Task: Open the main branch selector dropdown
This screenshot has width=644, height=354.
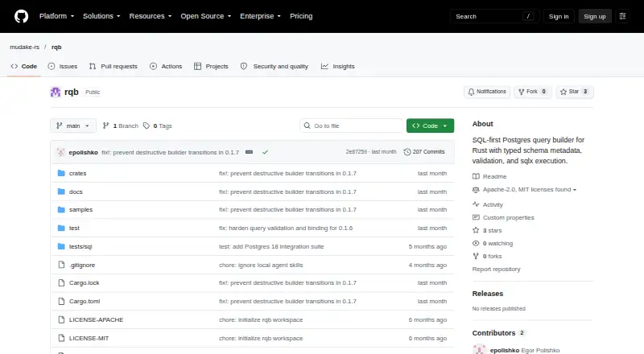Action: click(73, 126)
